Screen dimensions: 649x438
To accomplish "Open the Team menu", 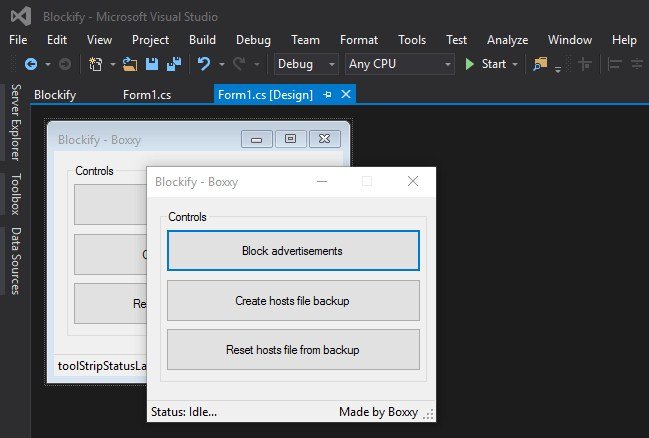I will 305,40.
